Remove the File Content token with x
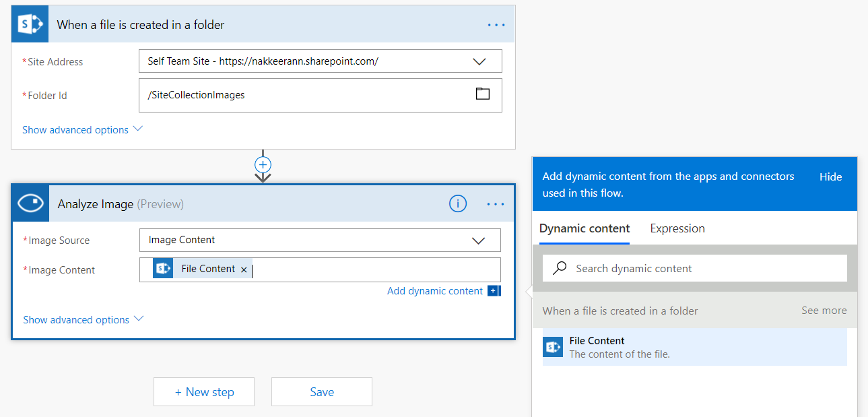 tap(244, 269)
